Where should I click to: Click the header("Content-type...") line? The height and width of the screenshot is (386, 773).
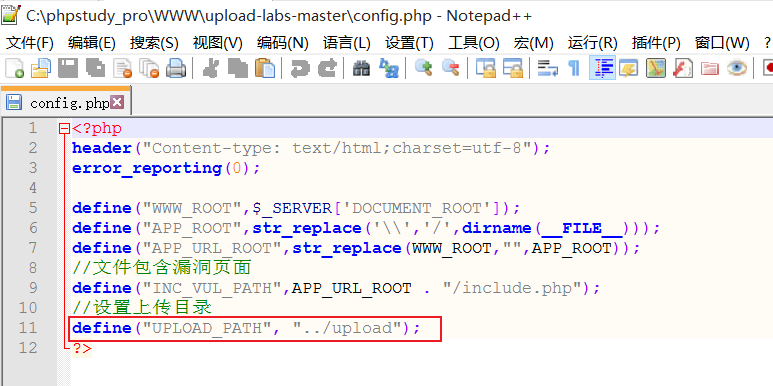(x=311, y=148)
